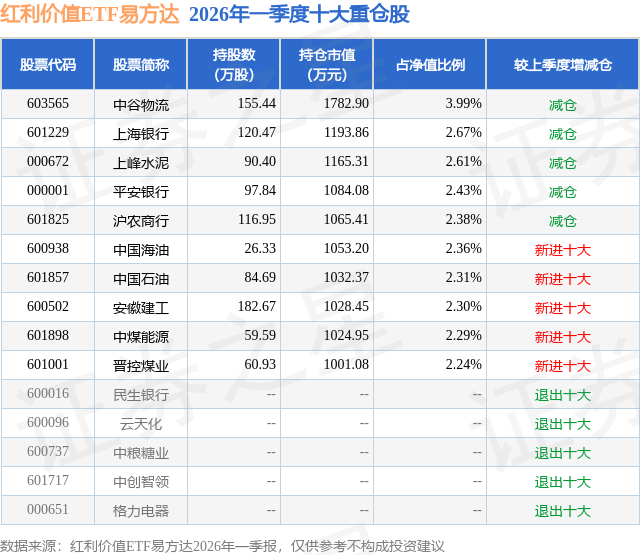Click 退出十大 in the 民生银行 row

(563, 395)
